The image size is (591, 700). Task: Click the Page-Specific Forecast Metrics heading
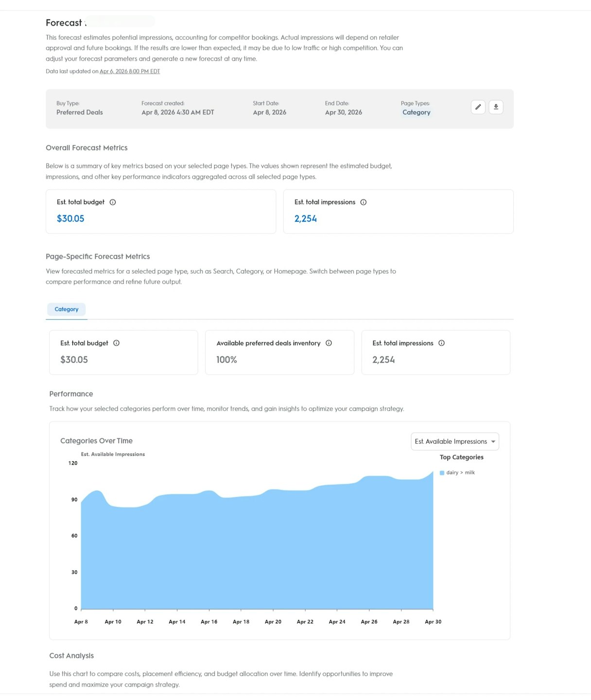(98, 257)
